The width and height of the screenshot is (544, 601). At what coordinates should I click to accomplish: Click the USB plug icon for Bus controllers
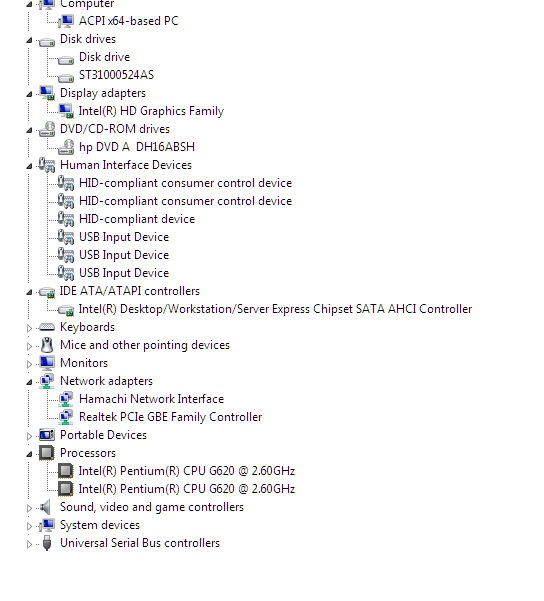click(47, 543)
